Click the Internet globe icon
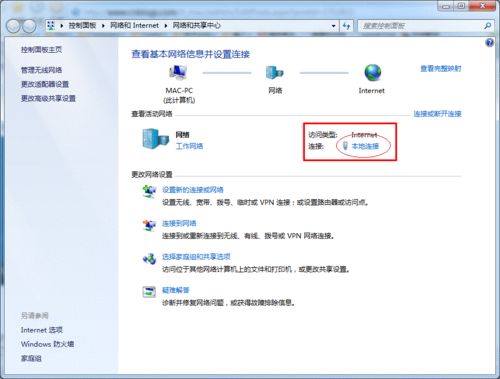500x379 pixels. (x=372, y=72)
